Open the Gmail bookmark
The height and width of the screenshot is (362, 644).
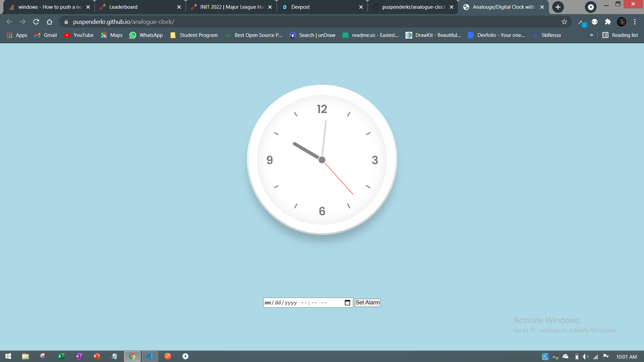pyautogui.click(x=45, y=35)
